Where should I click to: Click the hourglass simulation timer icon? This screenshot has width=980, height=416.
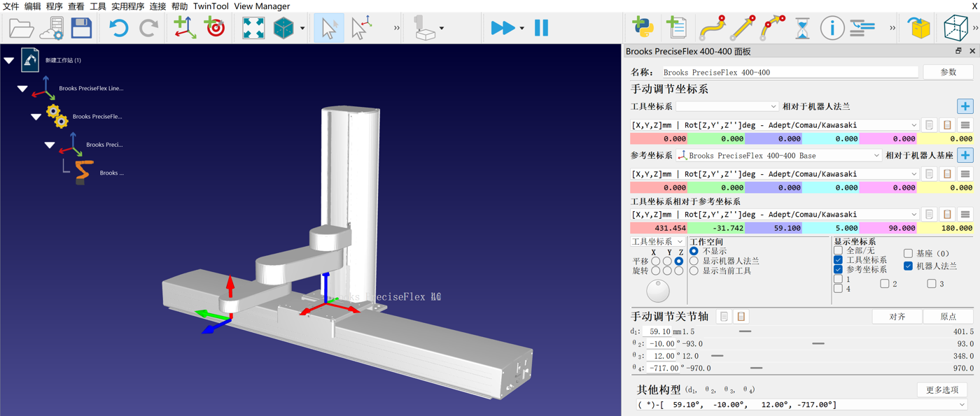coord(801,28)
